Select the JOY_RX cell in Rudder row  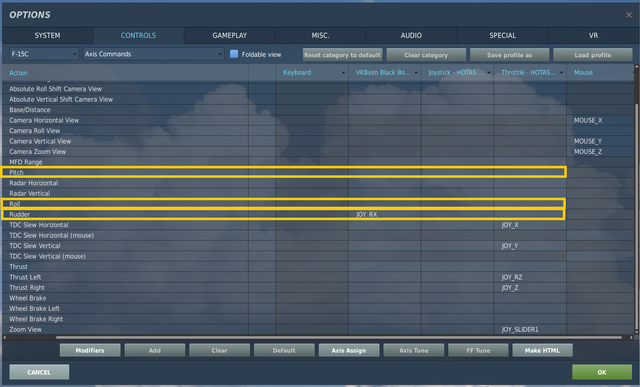(384, 214)
